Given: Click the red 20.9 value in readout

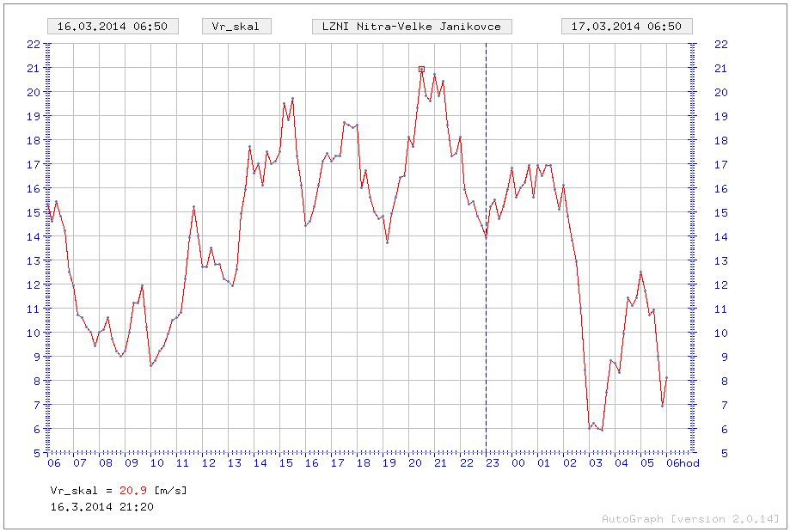Looking at the screenshot, I should click(132, 490).
